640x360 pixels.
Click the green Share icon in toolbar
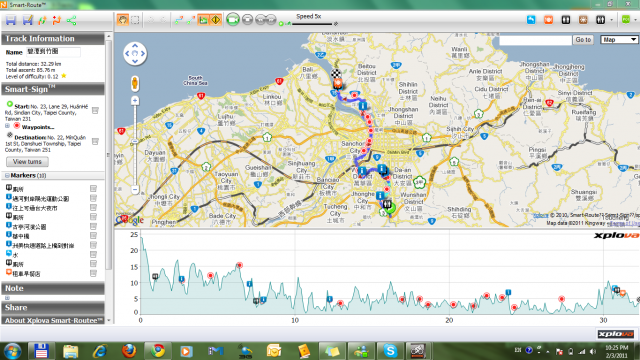(x=71, y=20)
